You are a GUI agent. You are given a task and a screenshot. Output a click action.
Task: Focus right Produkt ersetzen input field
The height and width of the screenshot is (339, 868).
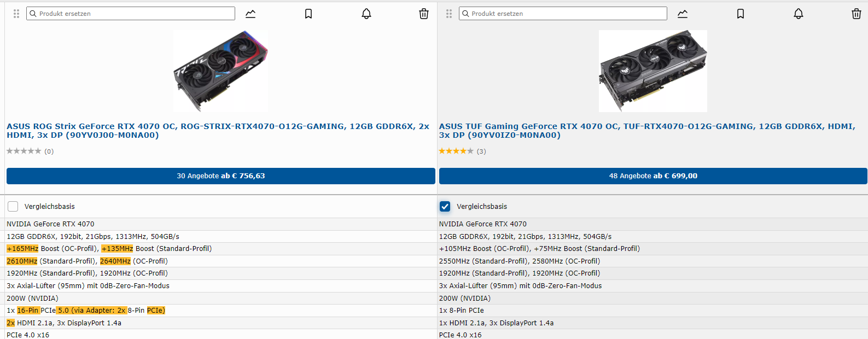(x=563, y=14)
